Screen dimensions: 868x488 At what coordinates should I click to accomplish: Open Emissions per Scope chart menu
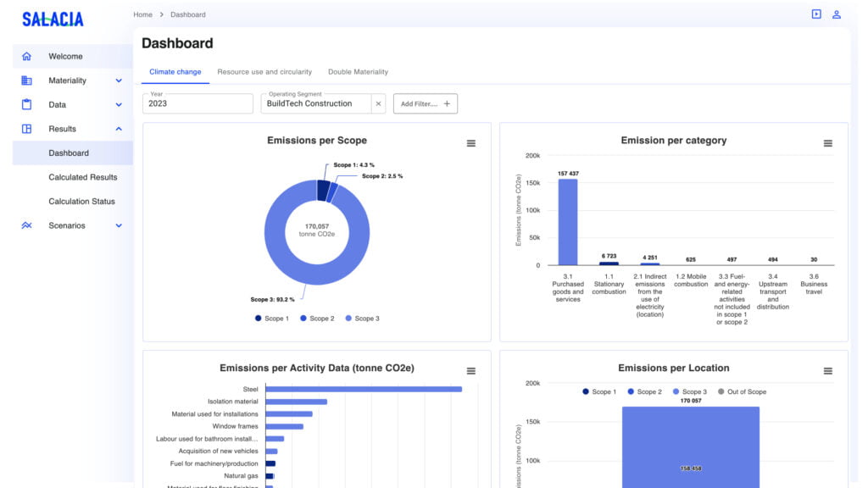[471, 143]
